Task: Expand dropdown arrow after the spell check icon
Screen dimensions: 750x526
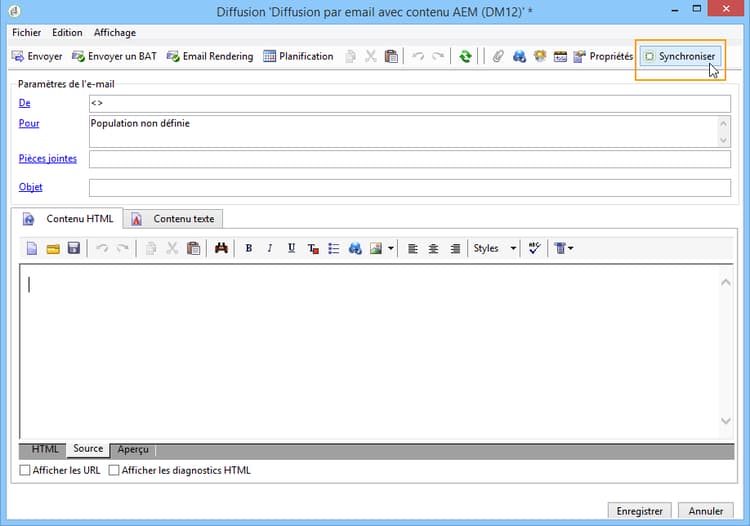Action: coord(570,248)
